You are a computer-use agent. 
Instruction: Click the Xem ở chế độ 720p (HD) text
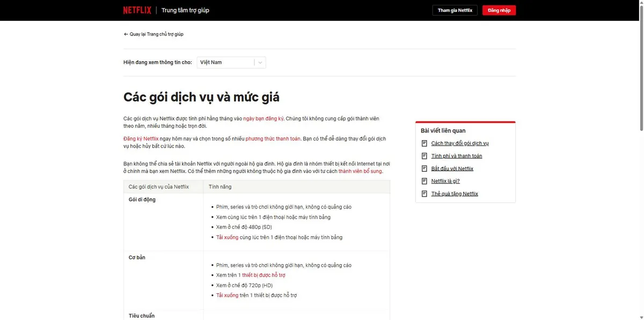[244, 285]
